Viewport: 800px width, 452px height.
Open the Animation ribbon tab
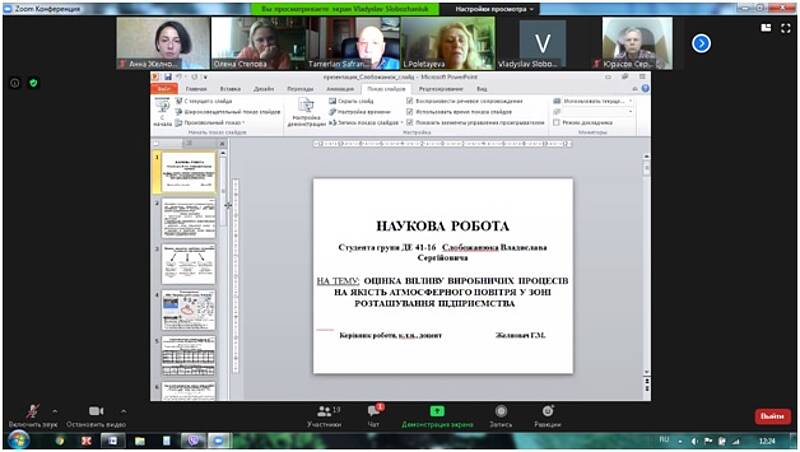(340, 89)
